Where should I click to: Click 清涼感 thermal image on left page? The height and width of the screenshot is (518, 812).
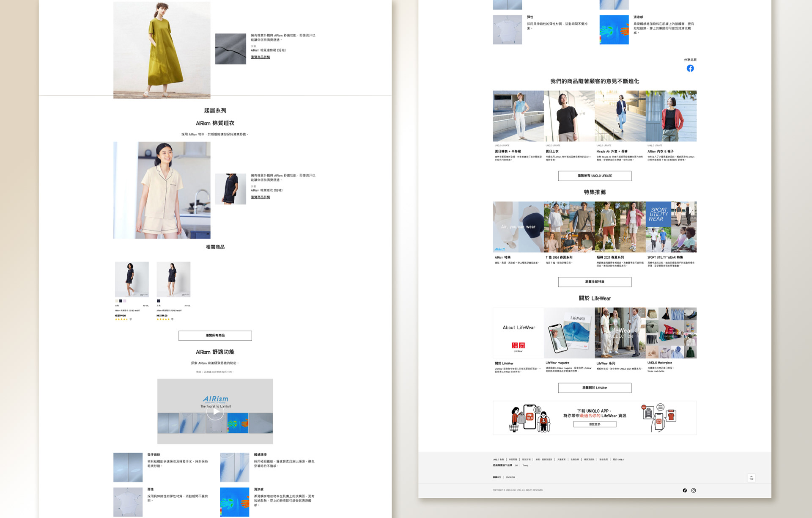(x=234, y=502)
